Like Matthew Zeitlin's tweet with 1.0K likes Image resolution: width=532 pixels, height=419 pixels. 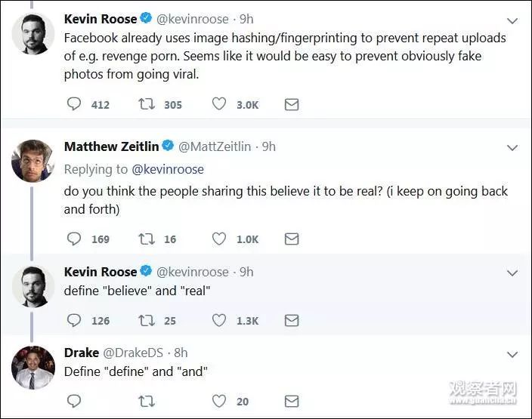pos(219,239)
